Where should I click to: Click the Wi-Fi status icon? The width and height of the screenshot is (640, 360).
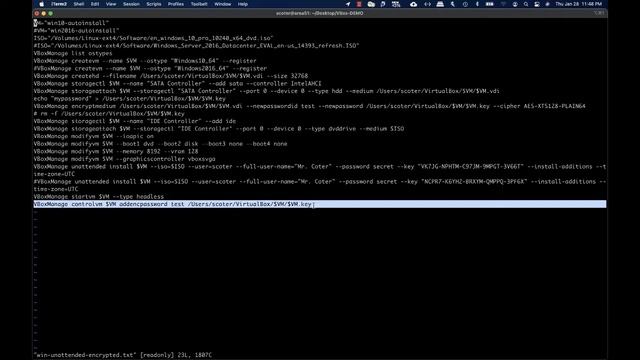point(503,4)
